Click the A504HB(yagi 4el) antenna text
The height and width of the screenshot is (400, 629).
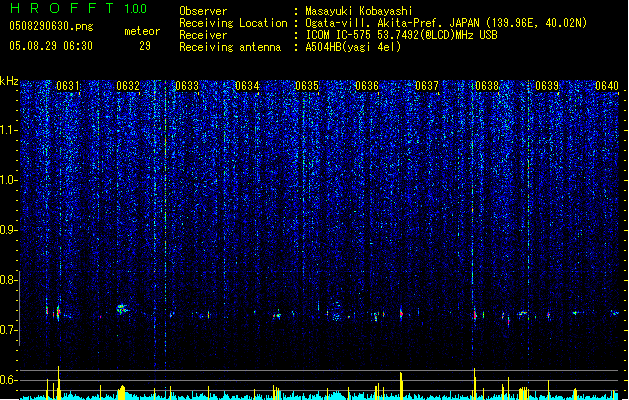[x=353, y=47]
